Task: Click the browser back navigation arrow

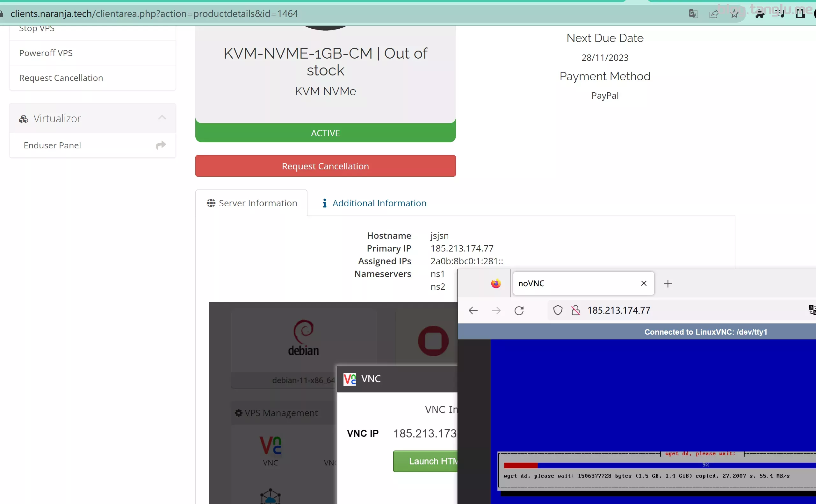Action: pyautogui.click(x=473, y=310)
